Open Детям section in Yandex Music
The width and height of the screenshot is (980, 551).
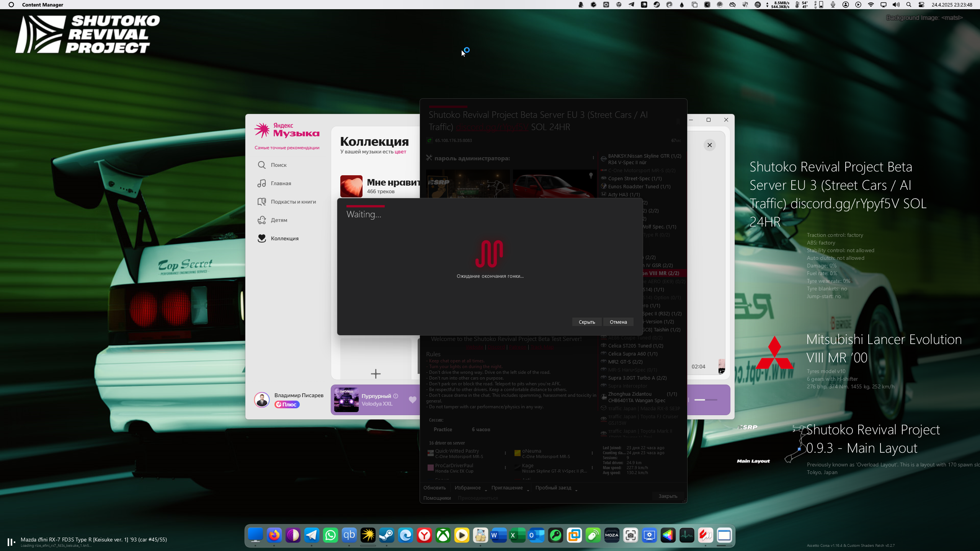point(272,220)
